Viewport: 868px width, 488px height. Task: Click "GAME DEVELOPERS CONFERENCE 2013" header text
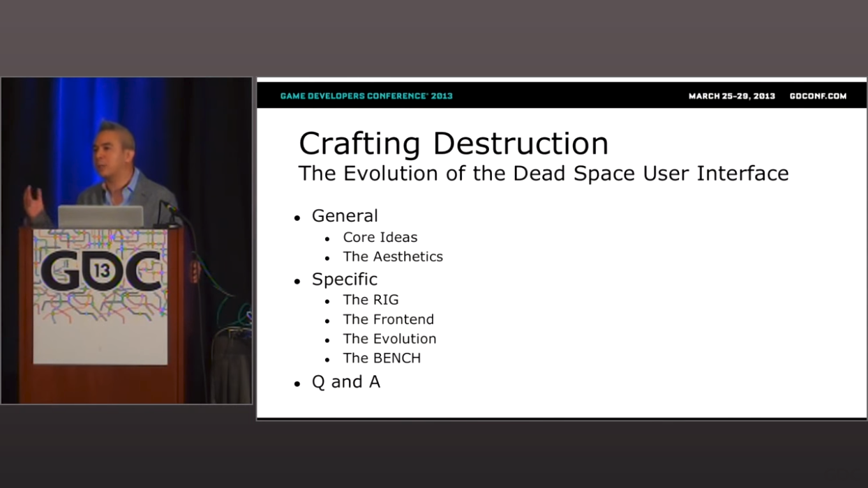coord(366,96)
